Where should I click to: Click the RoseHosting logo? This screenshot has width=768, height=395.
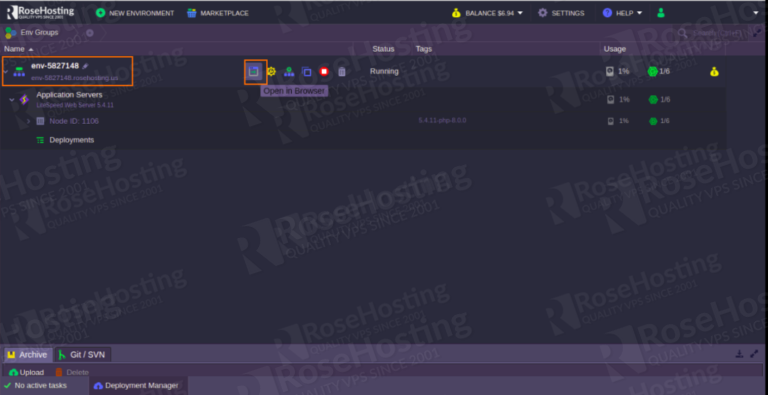point(40,12)
